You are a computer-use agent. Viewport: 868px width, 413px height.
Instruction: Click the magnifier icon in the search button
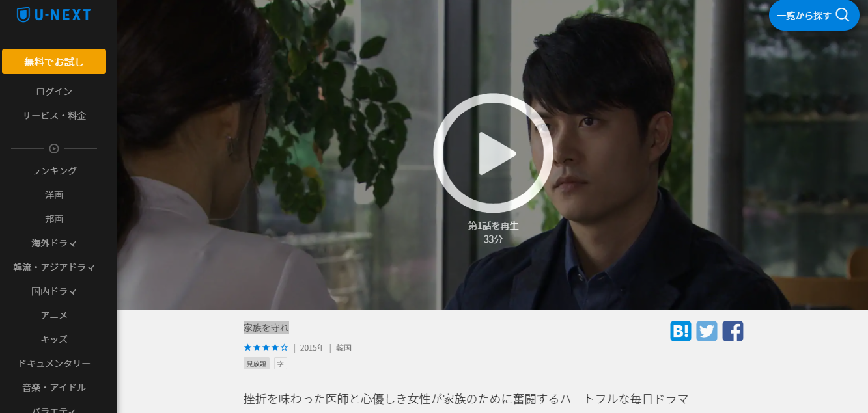point(843,15)
